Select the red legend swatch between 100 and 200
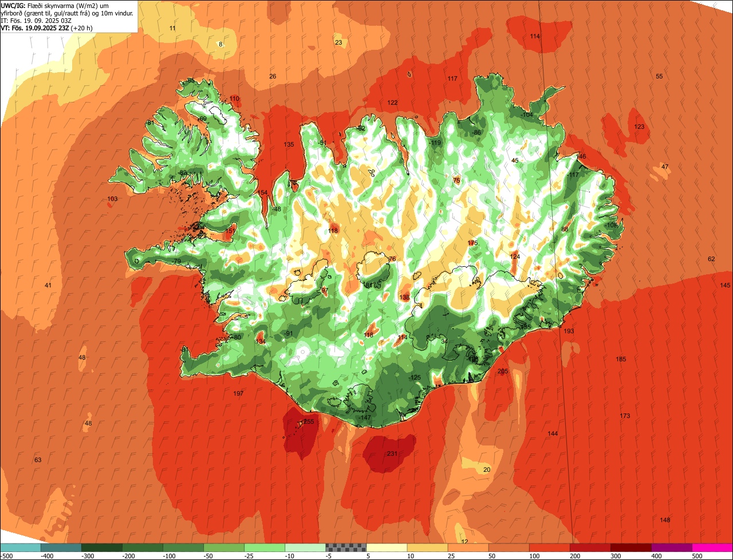This screenshot has width=733, height=560. 549,547
